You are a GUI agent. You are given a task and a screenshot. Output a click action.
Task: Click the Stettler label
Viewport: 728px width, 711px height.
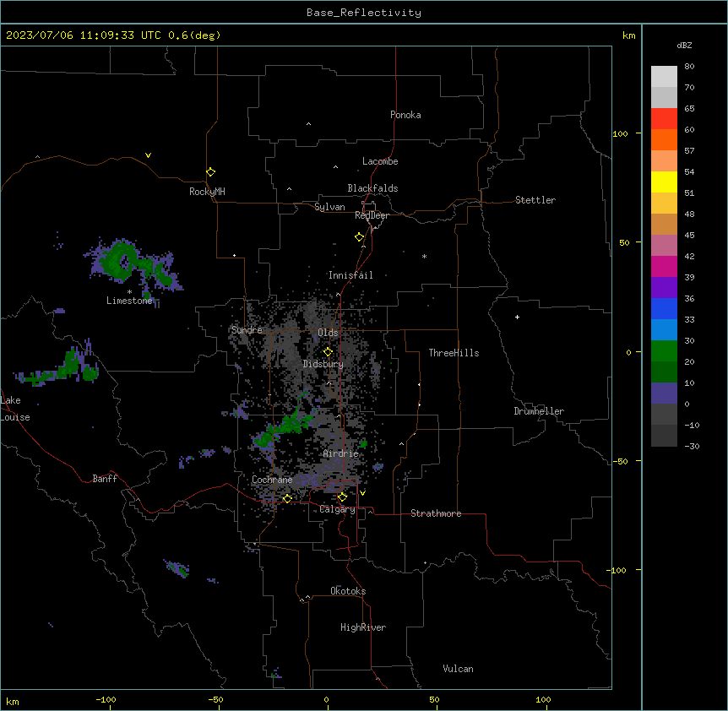click(535, 200)
